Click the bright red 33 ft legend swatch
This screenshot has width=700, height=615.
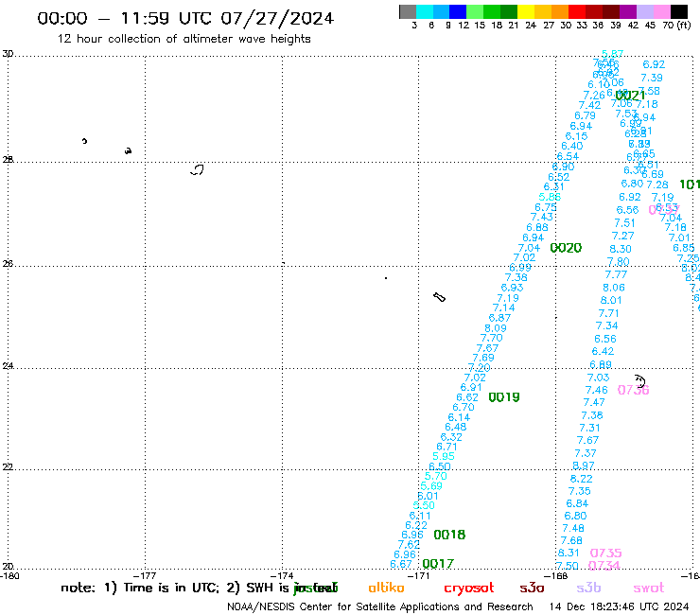click(576, 11)
